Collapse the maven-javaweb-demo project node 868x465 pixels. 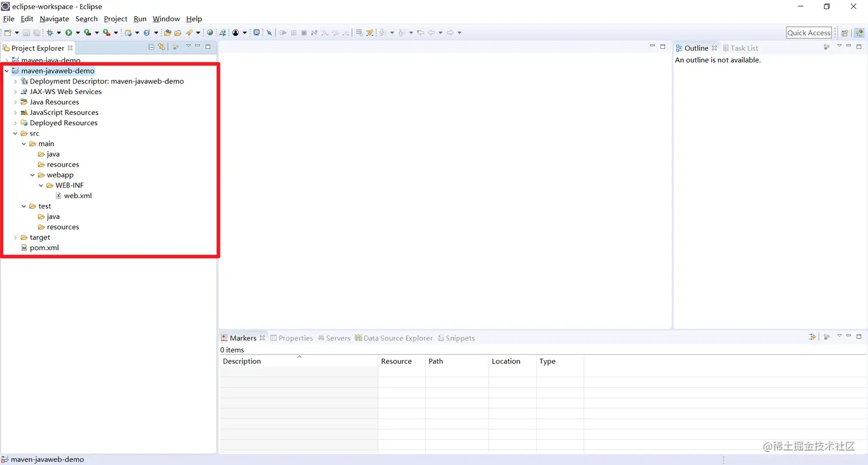6,71
